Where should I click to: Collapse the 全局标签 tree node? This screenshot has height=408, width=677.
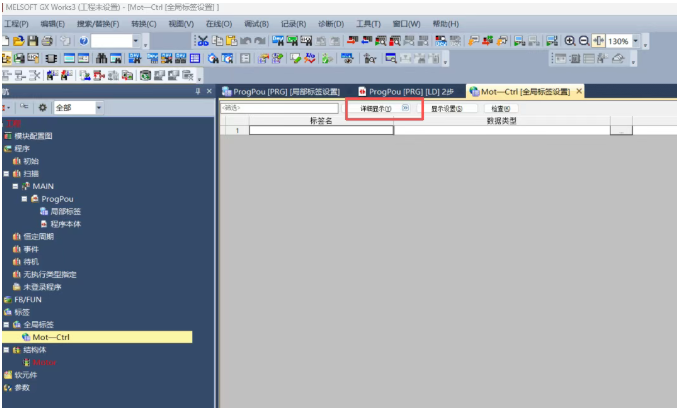pyautogui.click(x=5, y=325)
